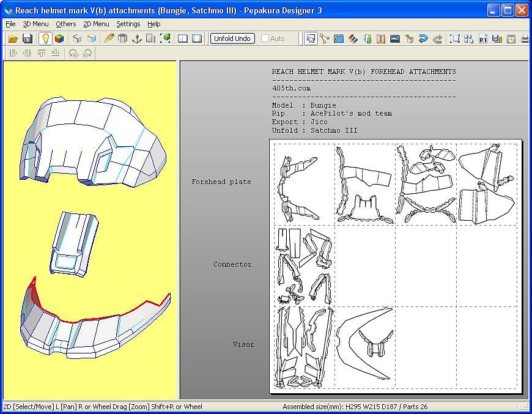This screenshot has height=414, width=532.
Task: Click the save-with-chart export icon
Action: [497, 39]
